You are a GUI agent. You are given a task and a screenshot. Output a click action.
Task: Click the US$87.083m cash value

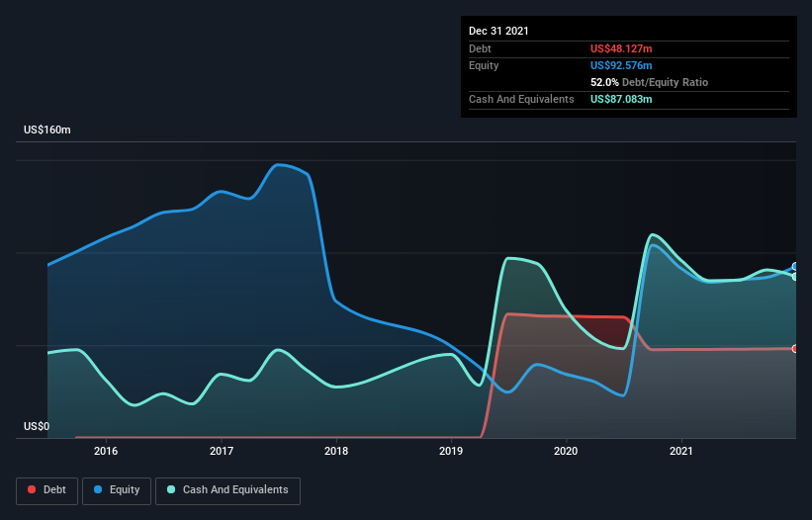621,99
